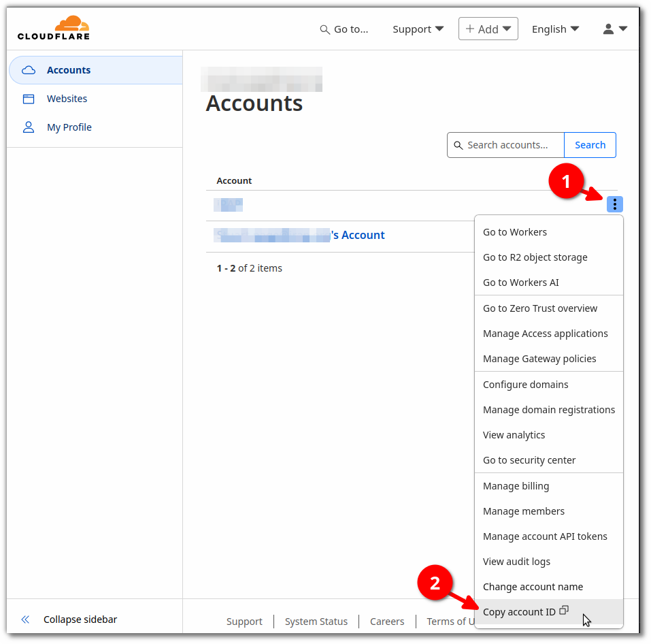This screenshot has width=651, height=644.
Task: Click the Websites browser icon in sidebar
Action: pyautogui.click(x=27, y=98)
